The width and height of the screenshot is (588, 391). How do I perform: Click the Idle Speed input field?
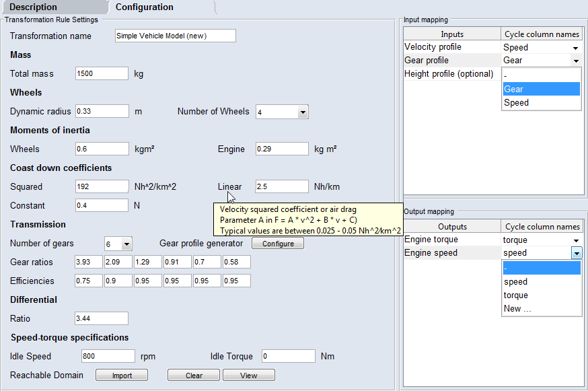click(x=108, y=356)
